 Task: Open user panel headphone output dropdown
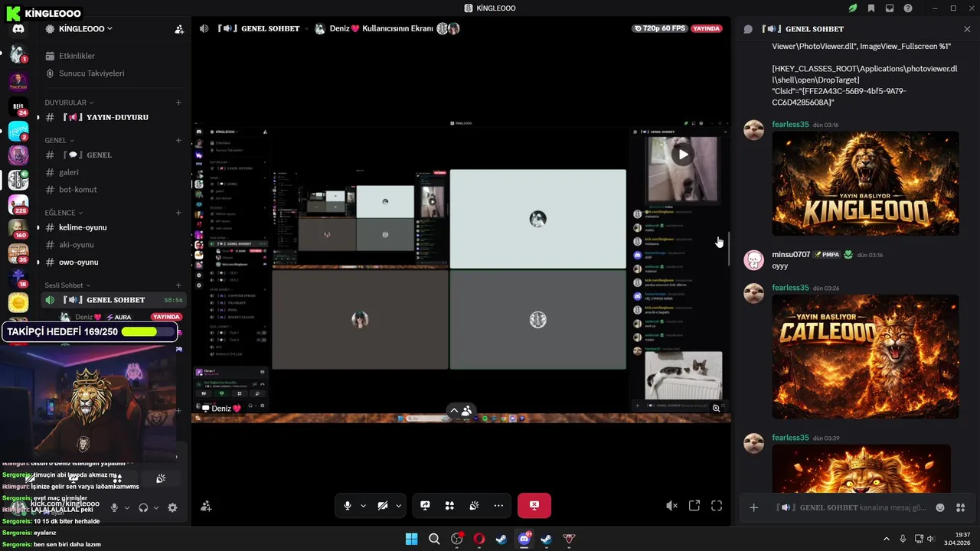coord(156,507)
